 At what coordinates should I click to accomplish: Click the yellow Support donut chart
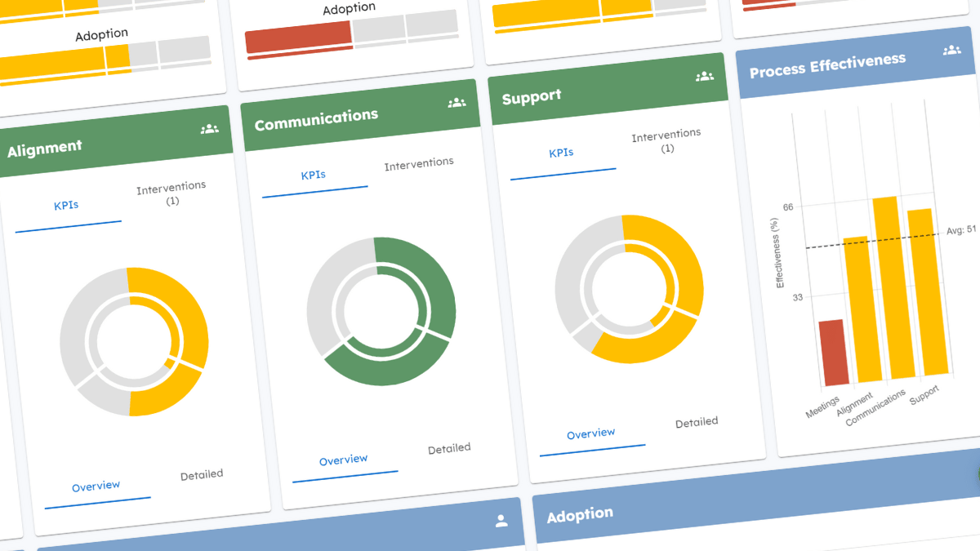coord(629,288)
